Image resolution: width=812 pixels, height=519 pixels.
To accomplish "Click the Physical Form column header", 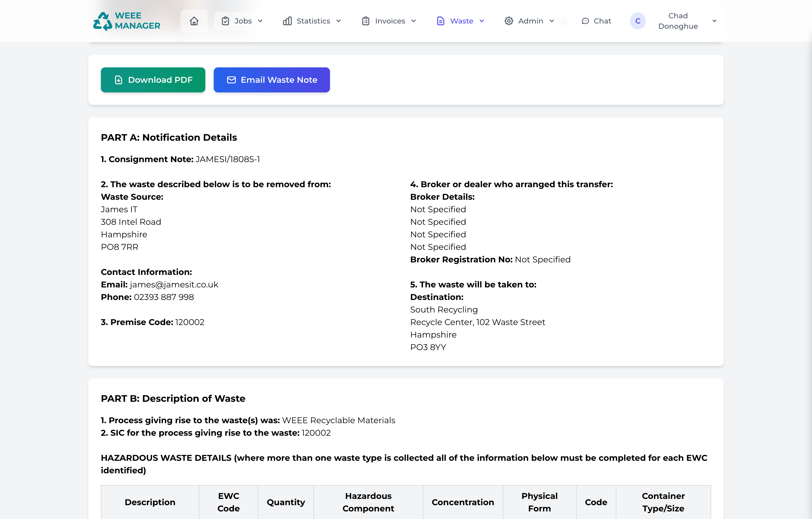I will pyautogui.click(x=540, y=502).
